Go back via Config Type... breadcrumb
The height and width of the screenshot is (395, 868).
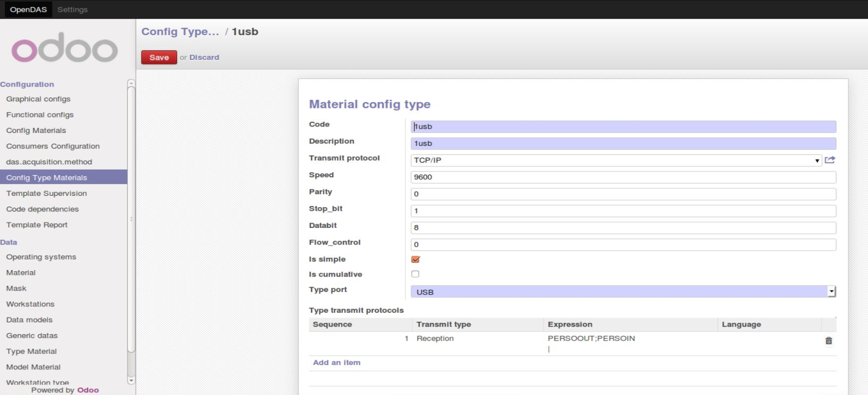(180, 31)
